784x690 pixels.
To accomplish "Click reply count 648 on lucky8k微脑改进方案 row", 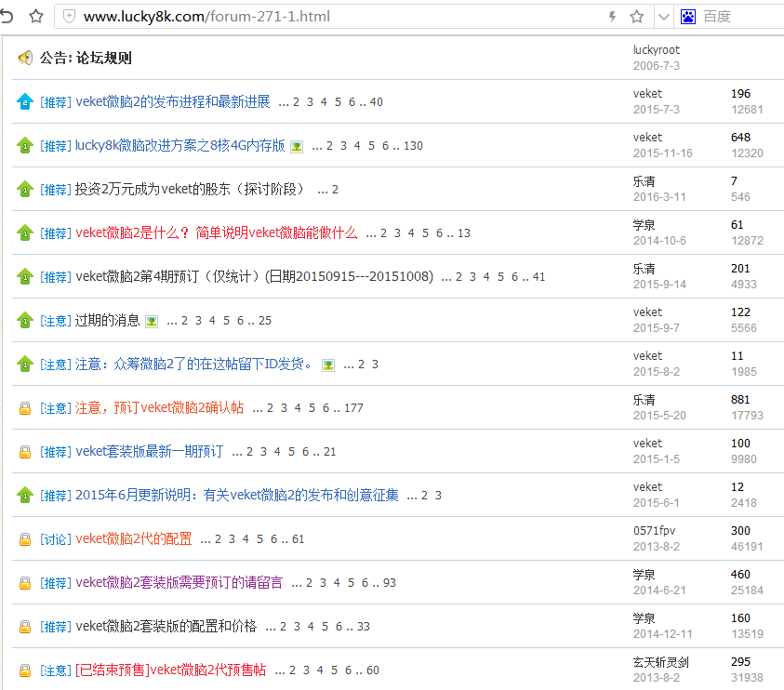I will click(x=740, y=137).
